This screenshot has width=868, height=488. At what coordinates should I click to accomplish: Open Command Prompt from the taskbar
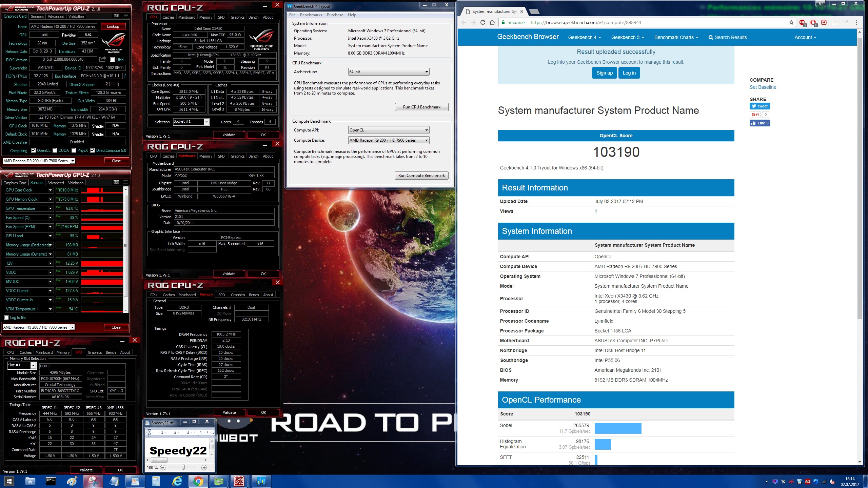tap(51, 481)
